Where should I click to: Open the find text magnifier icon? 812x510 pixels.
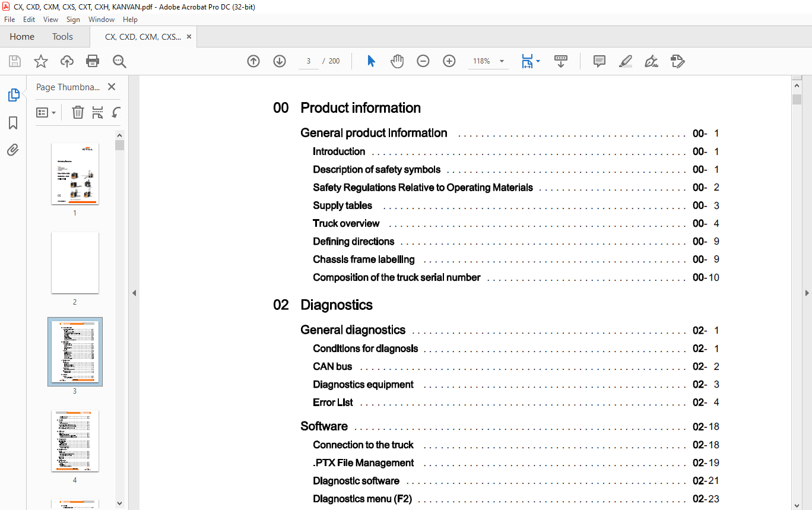pos(119,61)
